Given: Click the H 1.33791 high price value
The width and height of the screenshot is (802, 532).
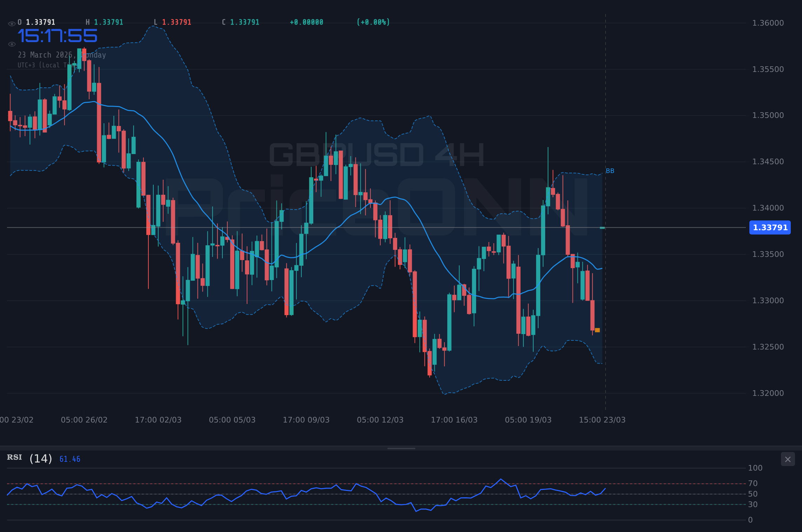Looking at the screenshot, I should pos(108,22).
